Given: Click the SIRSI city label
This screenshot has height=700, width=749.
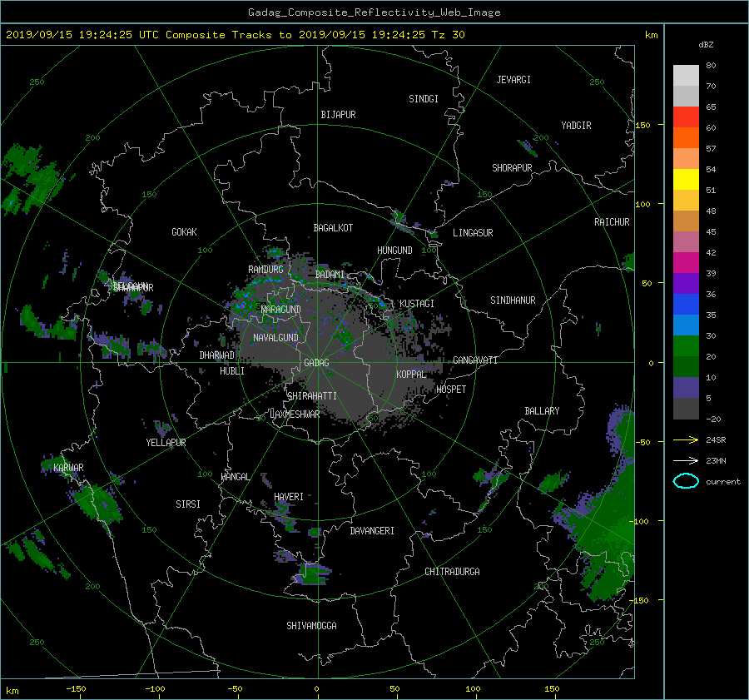Looking at the screenshot, I should [188, 504].
